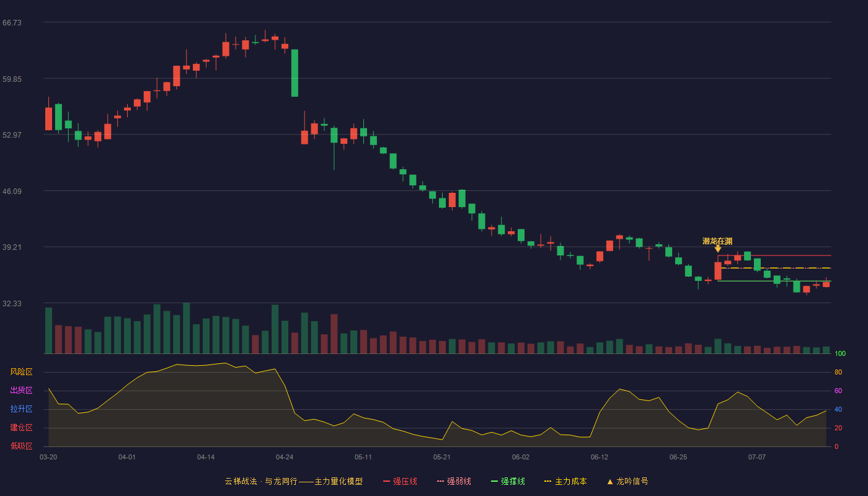Click the red 强压线 resistance line
Viewport: 868px width, 496px height.
tap(774, 255)
